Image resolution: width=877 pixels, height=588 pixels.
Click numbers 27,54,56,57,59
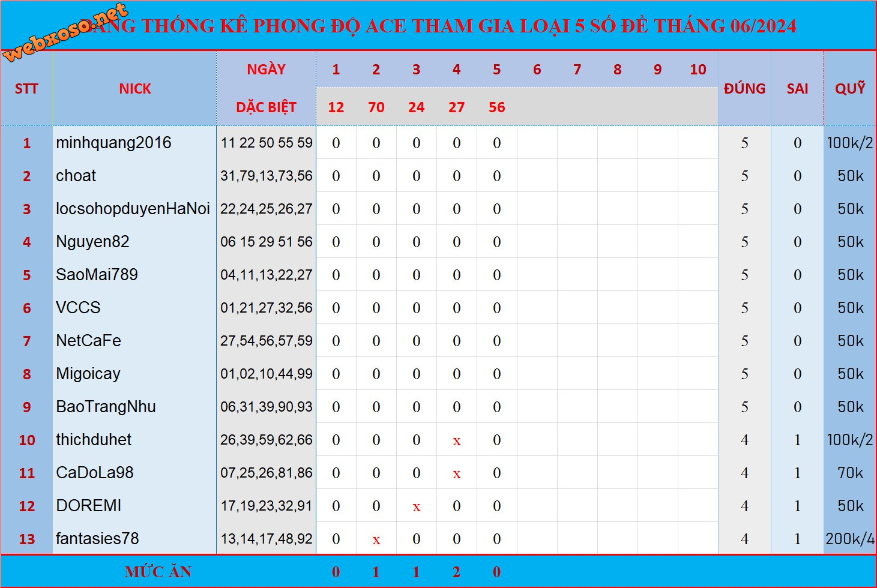(x=267, y=341)
